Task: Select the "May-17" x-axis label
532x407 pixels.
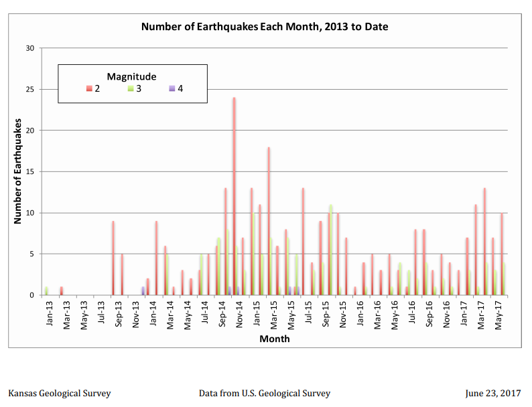Action: pos(500,315)
